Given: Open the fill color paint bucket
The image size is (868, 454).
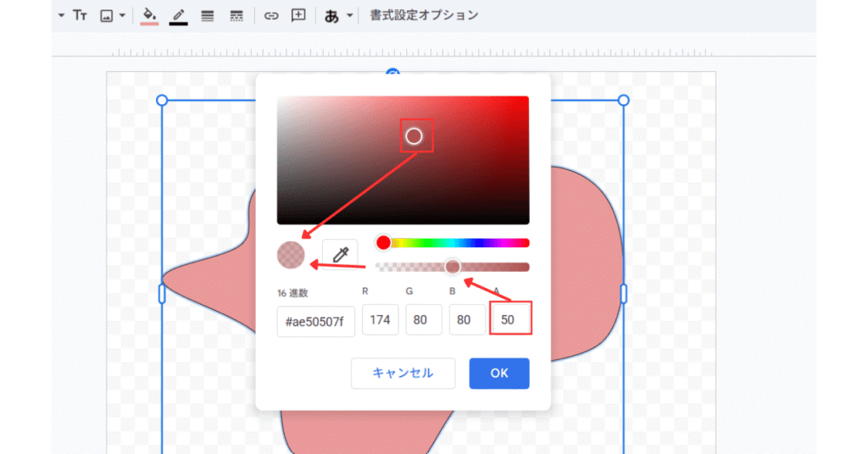Looking at the screenshot, I should [149, 15].
